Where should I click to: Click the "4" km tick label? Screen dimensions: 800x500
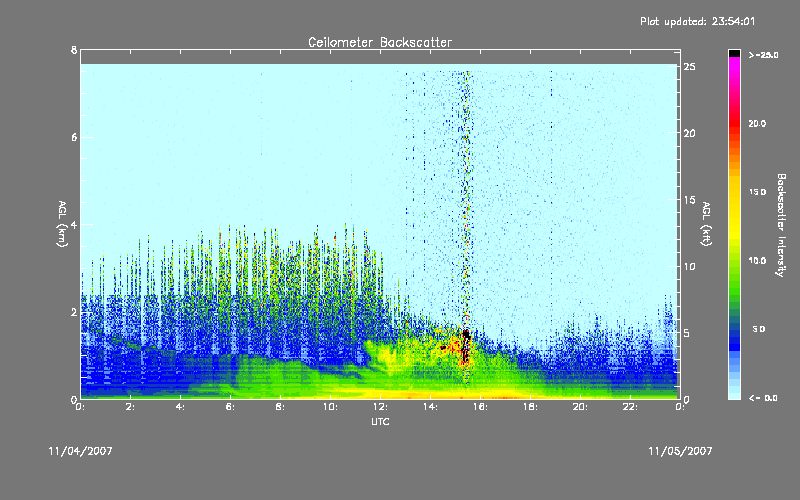74,224
